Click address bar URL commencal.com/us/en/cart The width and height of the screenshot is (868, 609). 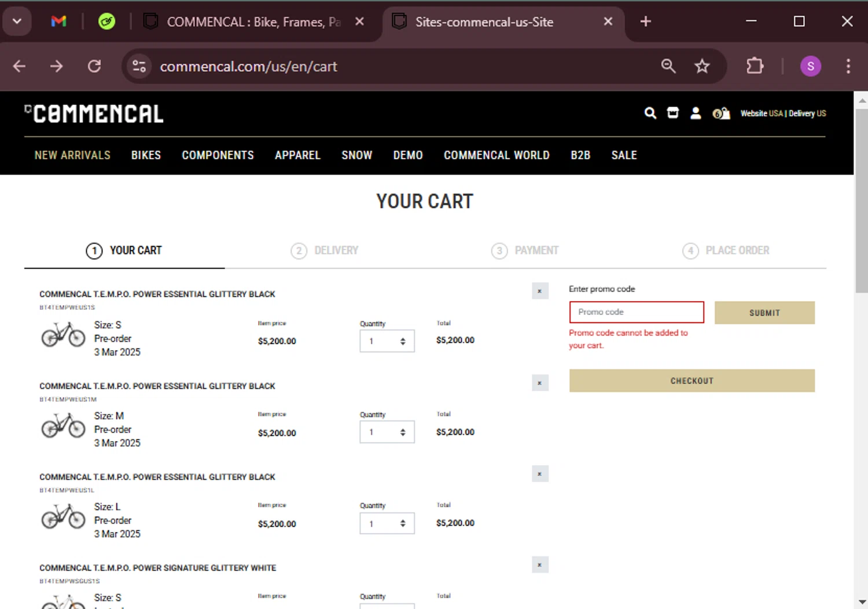pos(249,67)
